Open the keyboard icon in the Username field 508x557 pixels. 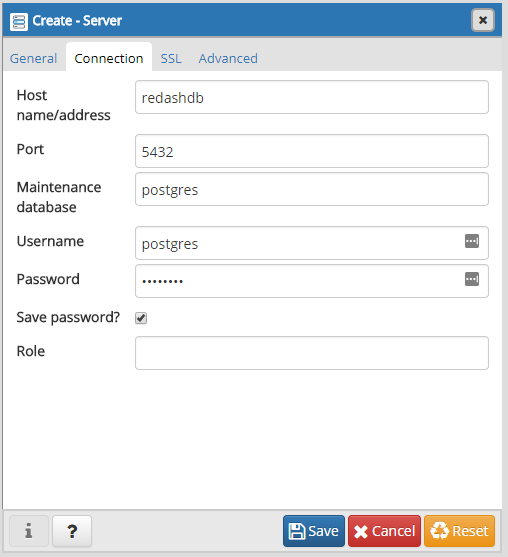tap(472, 241)
